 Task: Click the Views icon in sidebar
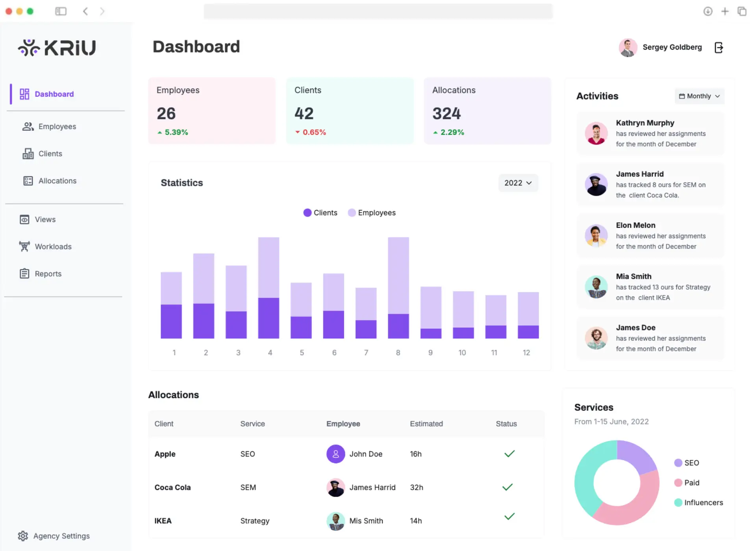24,219
